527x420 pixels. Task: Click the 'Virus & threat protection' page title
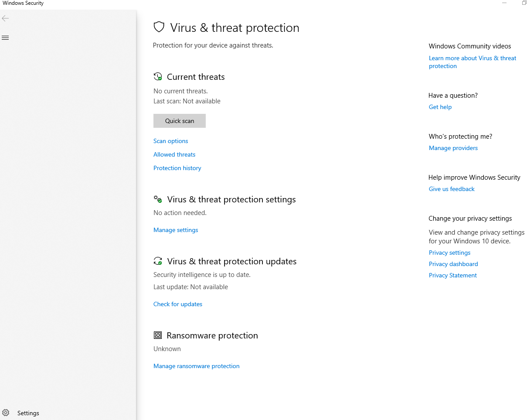(235, 28)
